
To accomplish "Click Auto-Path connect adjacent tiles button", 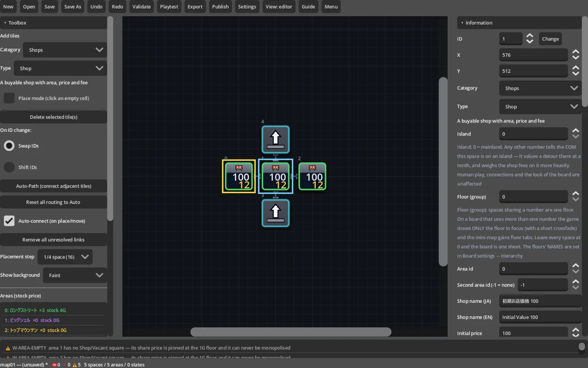I will point(53,186).
